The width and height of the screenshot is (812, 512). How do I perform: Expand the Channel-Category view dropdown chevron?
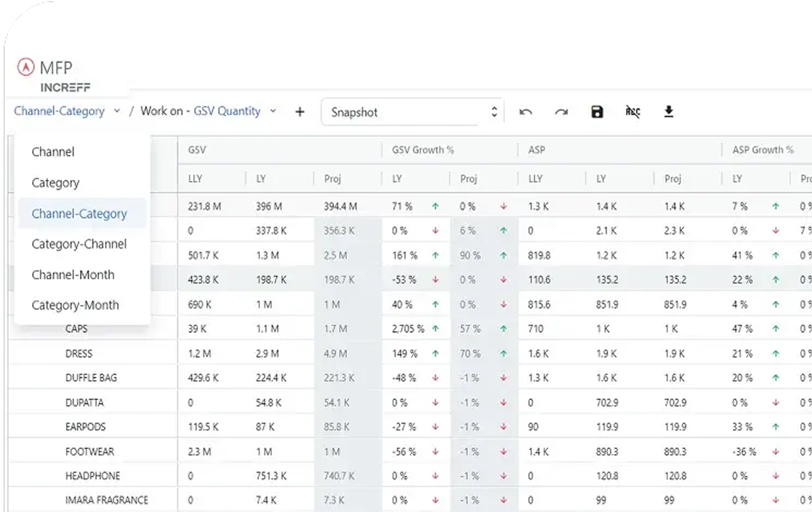click(117, 111)
